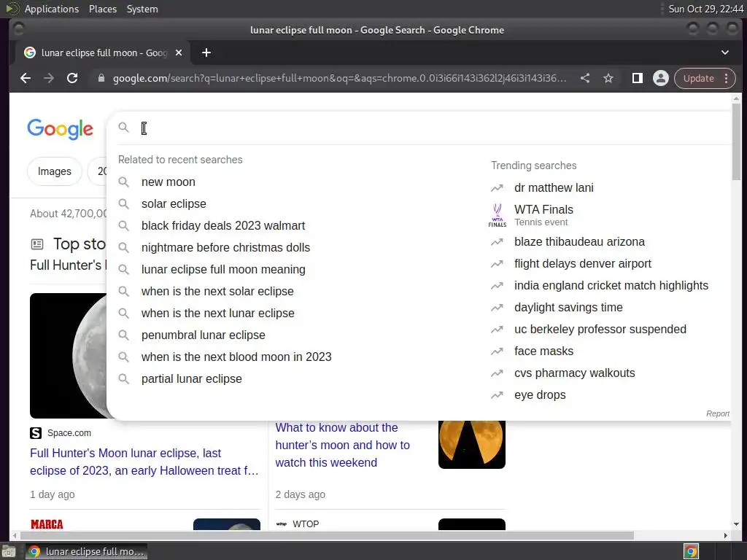The width and height of the screenshot is (747, 560).
Task: Share this page using the share icon
Action: [585, 78]
